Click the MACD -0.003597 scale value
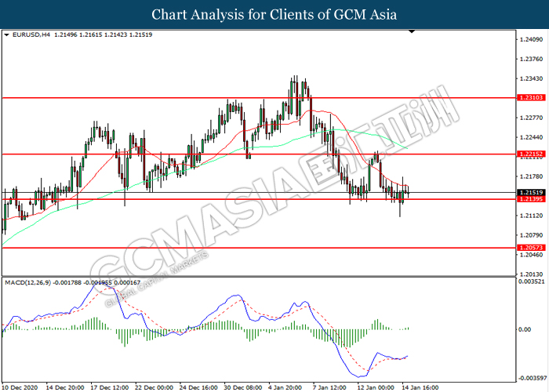The height and width of the screenshot is (392, 549). click(532, 379)
